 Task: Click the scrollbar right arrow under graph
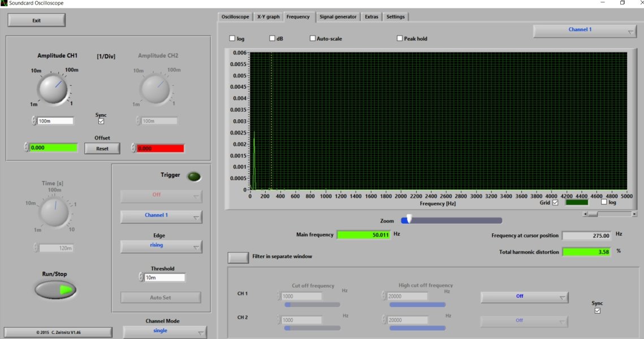[634, 214]
